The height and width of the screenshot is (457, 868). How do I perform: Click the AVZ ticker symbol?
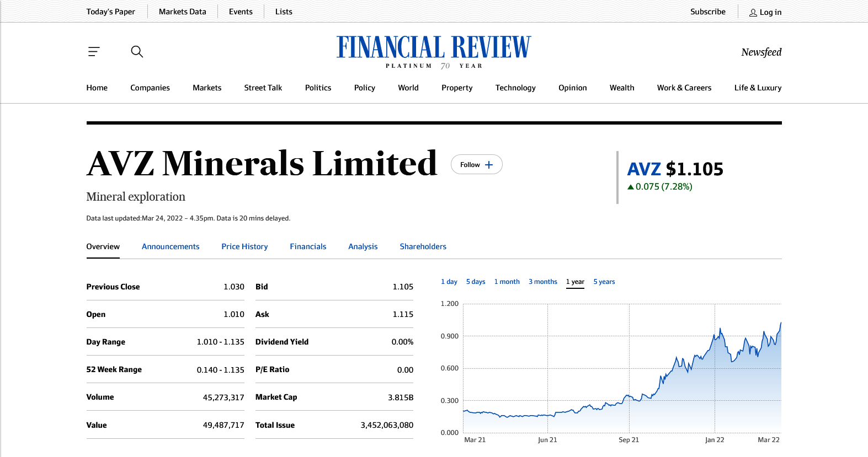pos(644,169)
